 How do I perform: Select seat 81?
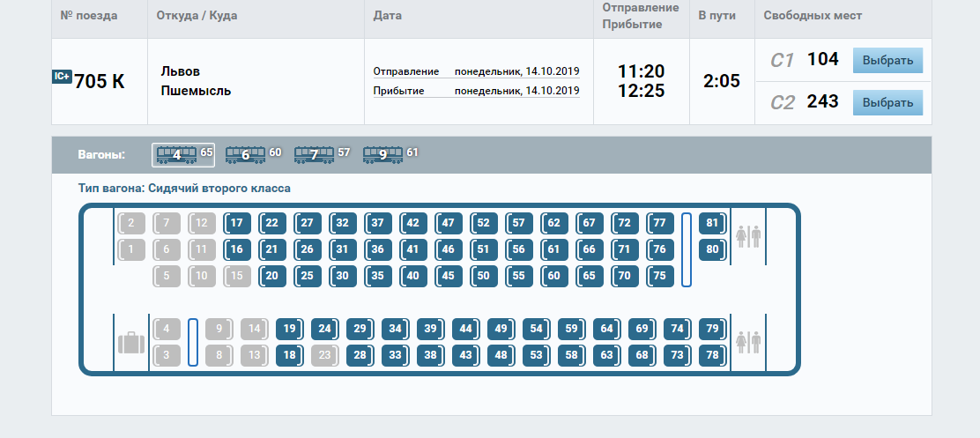point(712,223)
